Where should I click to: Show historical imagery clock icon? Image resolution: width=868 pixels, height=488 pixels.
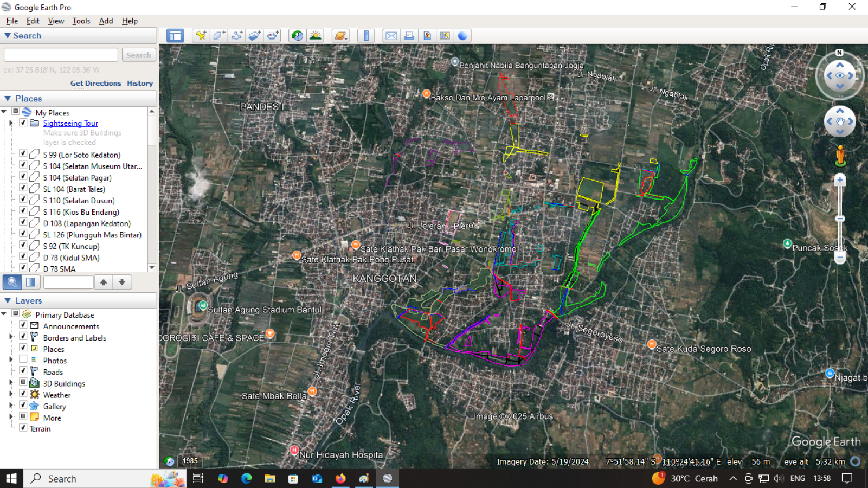(x=297, y=36)
